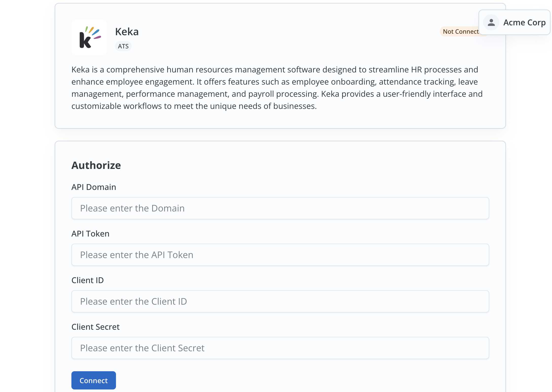Screen dimensions: 552x392
Task: Click inside the API Domain field
Action: point(280,208)
